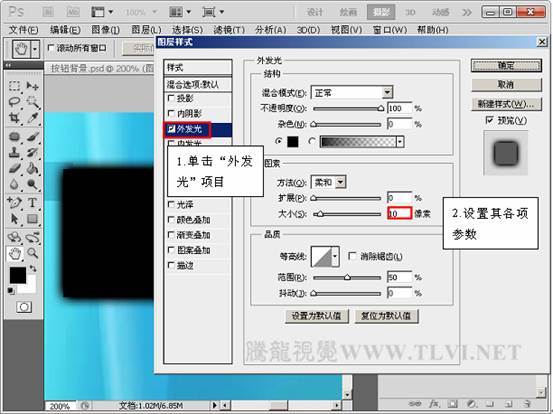Open the 滤镜(T) menu
553x414 pixels.
coord(229,30)
